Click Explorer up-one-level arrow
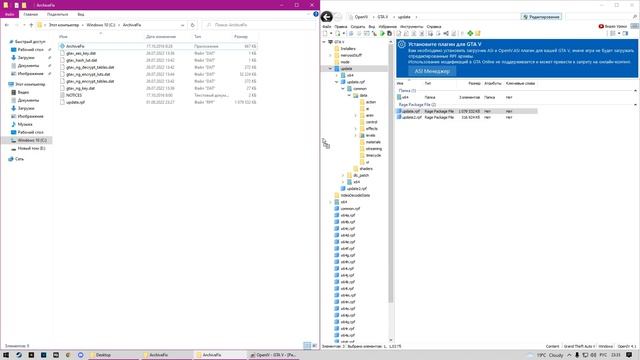 pos(31,25)
